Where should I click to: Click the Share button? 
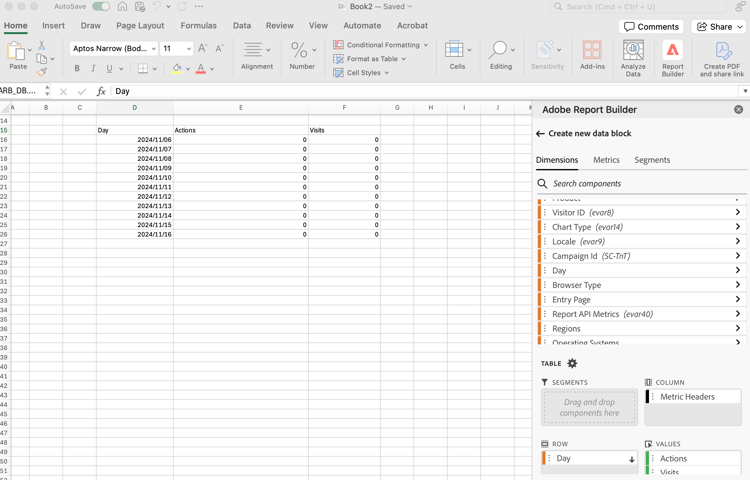719,27
